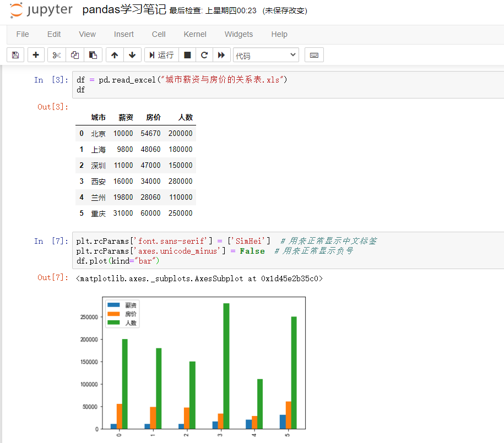504x443 pixels.
Task: Click the 深圳 table cell
Action: [x=99, y=166]
